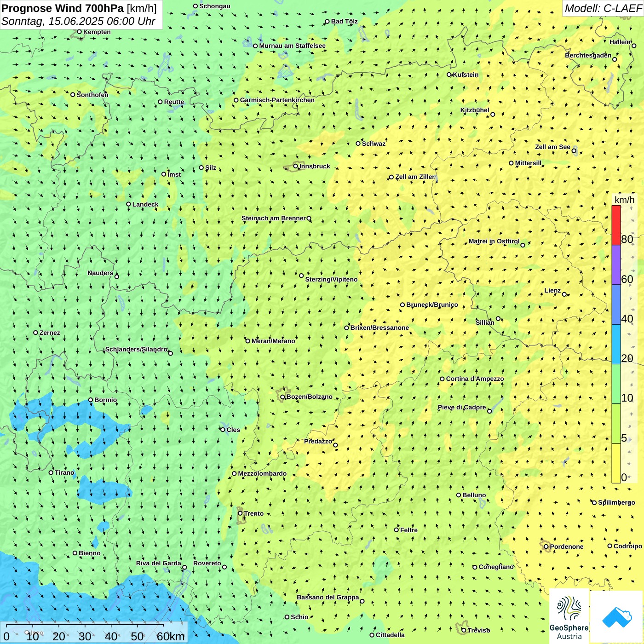Click the 'Bruneck/Brunico' label
644x644 pixels.
click(432, 305)
